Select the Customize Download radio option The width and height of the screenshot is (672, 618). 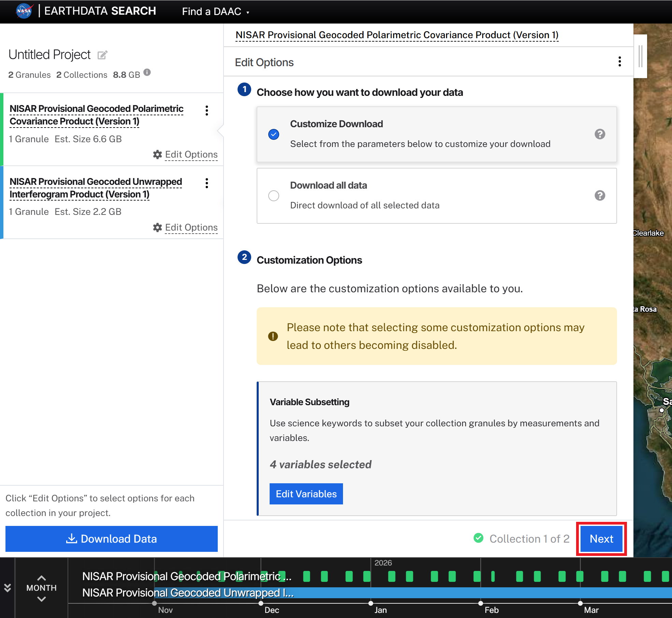pos(274,134)
